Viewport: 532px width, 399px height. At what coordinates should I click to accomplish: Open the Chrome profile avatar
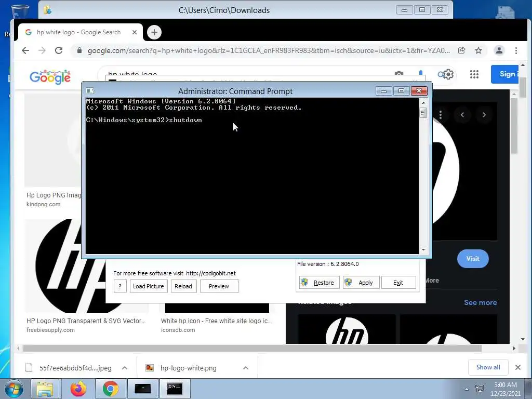point(499,50)
